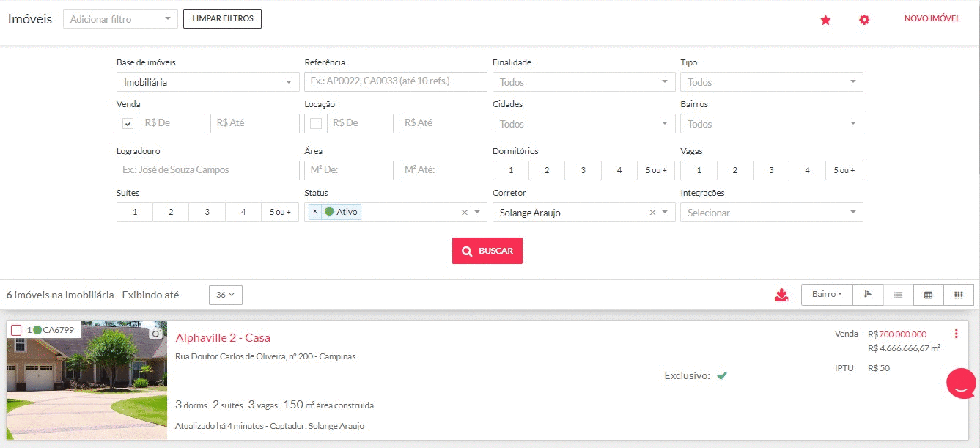The width and height of the screenshot is (980, 448).
Task: Change results per page from 36
Action: point(226,295)
